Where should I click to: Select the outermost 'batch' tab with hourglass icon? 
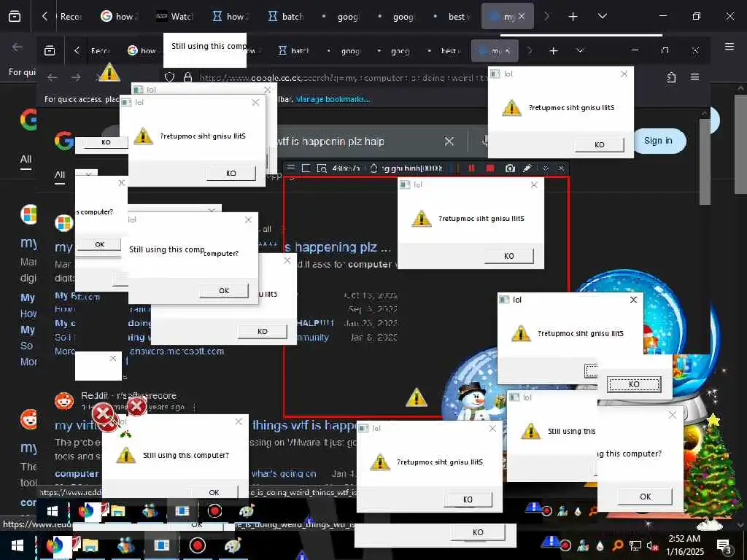(x=286, y=17)
